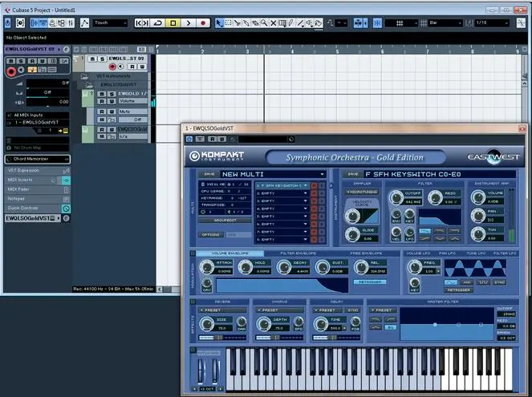Select the Zoom magnifier tool
Screen dimensions: 532x397
click(264, 23)
